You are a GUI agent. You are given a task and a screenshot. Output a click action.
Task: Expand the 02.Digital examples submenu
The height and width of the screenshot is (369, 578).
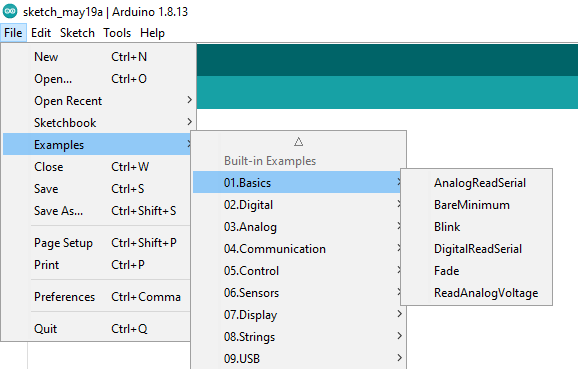point(298,205)
